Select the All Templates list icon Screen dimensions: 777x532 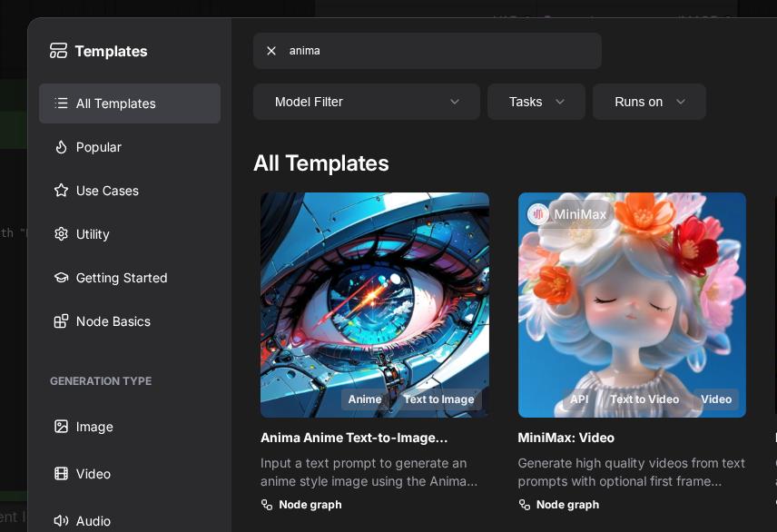(x=61, y=103)
